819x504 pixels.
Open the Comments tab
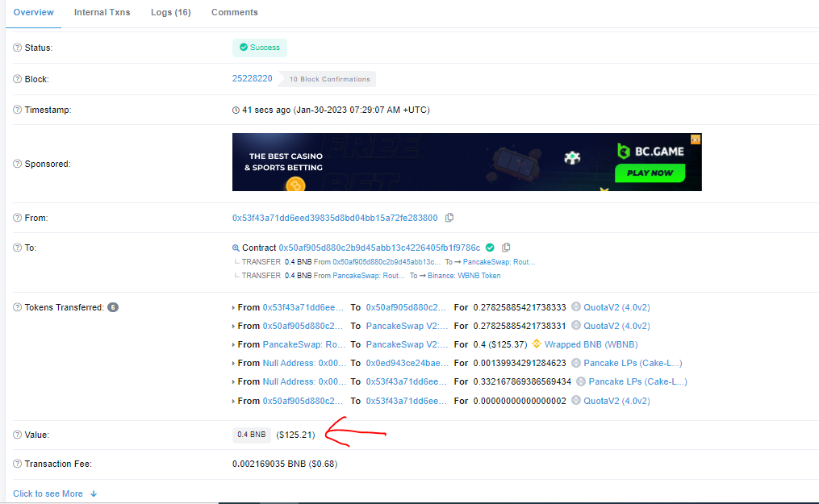point(235,12)
